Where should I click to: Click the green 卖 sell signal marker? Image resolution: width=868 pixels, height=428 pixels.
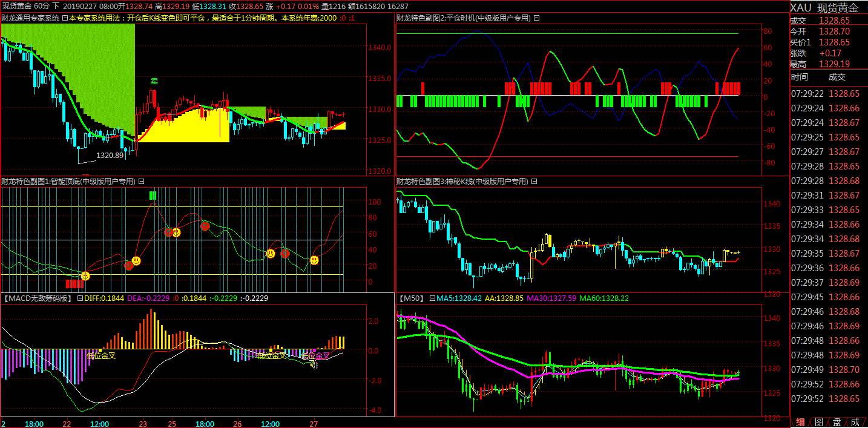pyautogui.click(x=154, y=81)
